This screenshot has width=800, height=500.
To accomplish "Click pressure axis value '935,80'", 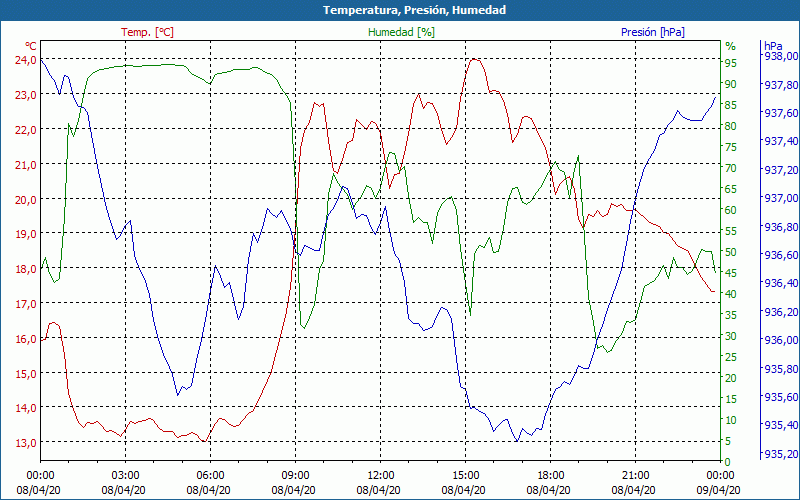I will [782, 368].
